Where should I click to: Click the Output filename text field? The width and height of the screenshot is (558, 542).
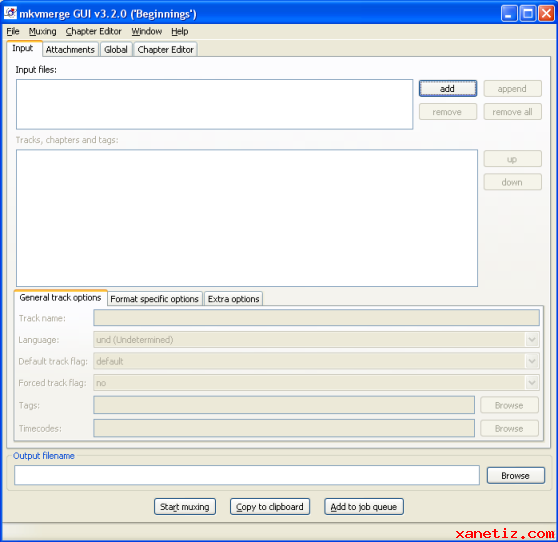[x=247, y=475]
